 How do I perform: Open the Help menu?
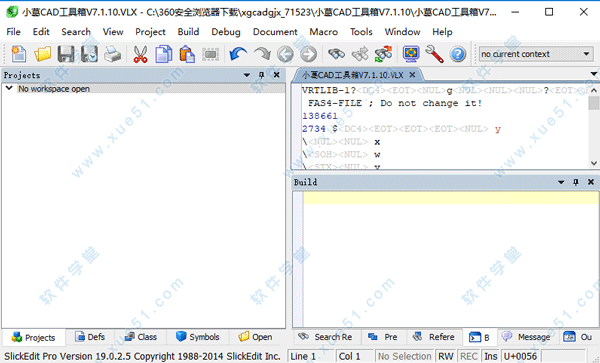[442, 32]
